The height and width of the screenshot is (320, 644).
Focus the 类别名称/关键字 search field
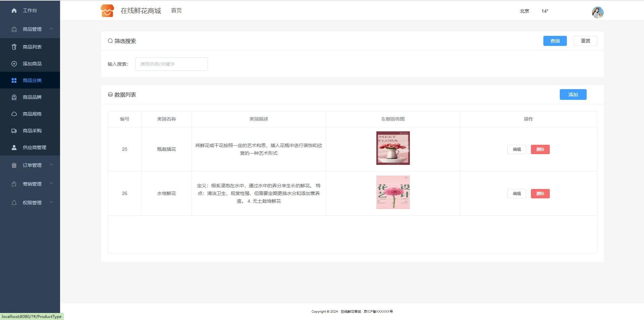tap(171, 64)
